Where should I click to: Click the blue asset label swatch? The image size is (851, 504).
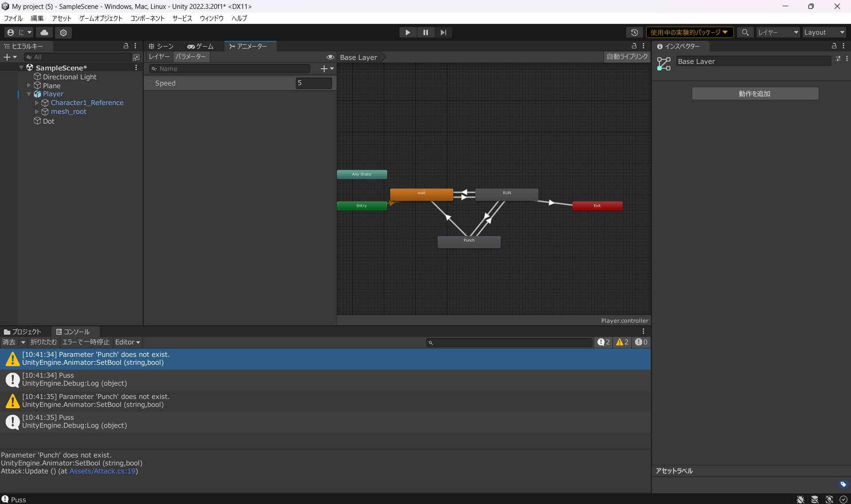(x=844, y=484)
